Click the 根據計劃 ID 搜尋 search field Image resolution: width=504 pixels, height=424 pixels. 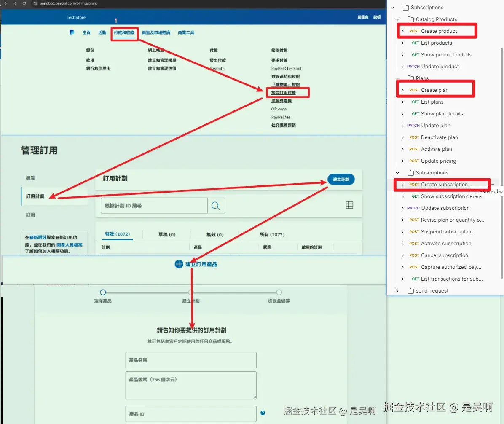click(154, 206)
